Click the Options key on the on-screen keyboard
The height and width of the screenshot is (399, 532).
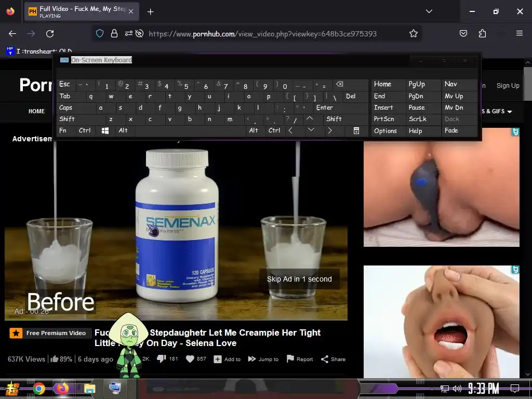pos(388,130)
